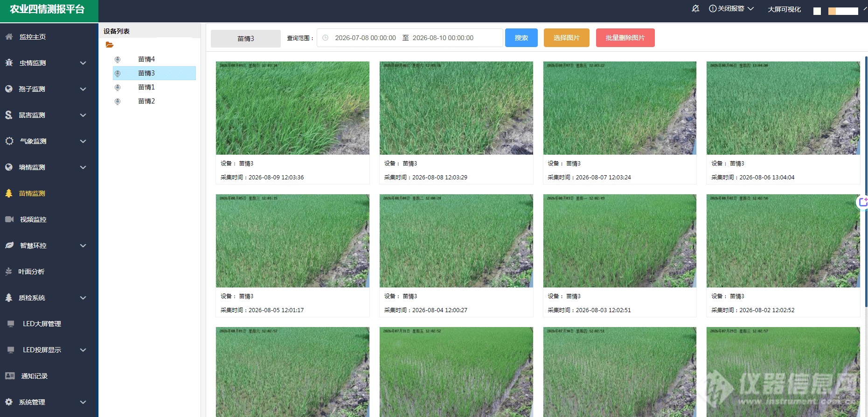868x417 pixels.
Task: Open 监控主页 menu item
Action: click(x=49, y=37)
